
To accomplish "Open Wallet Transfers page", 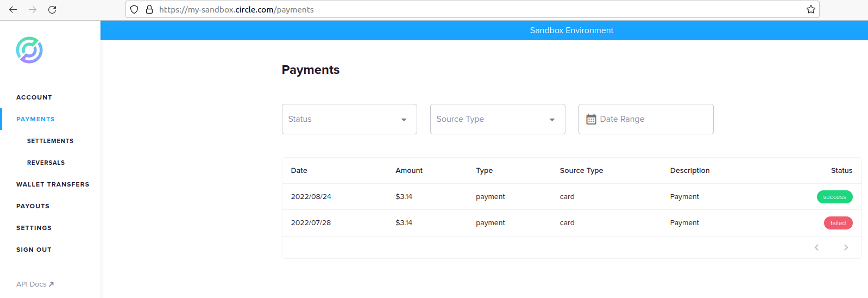I will click(x=53, y=184).
